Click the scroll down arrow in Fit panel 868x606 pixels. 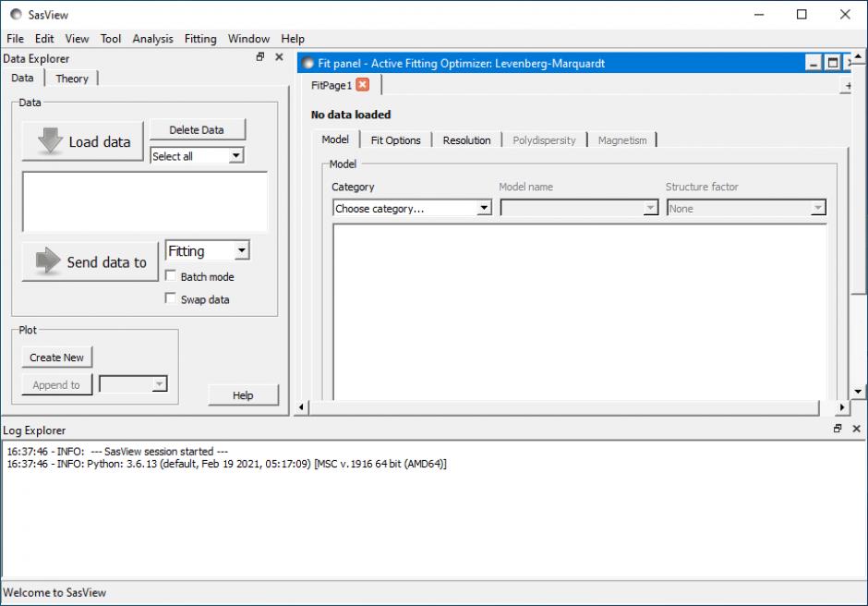(x=858, y=392)
